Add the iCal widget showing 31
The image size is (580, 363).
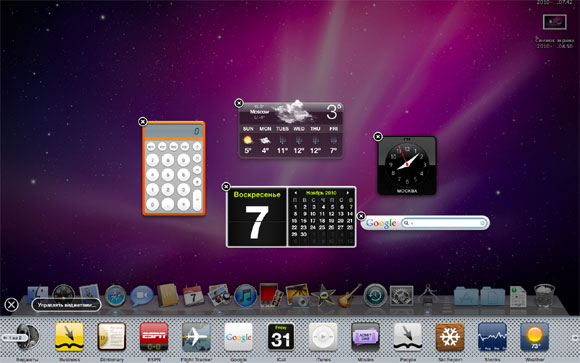(x=281, y=337)
